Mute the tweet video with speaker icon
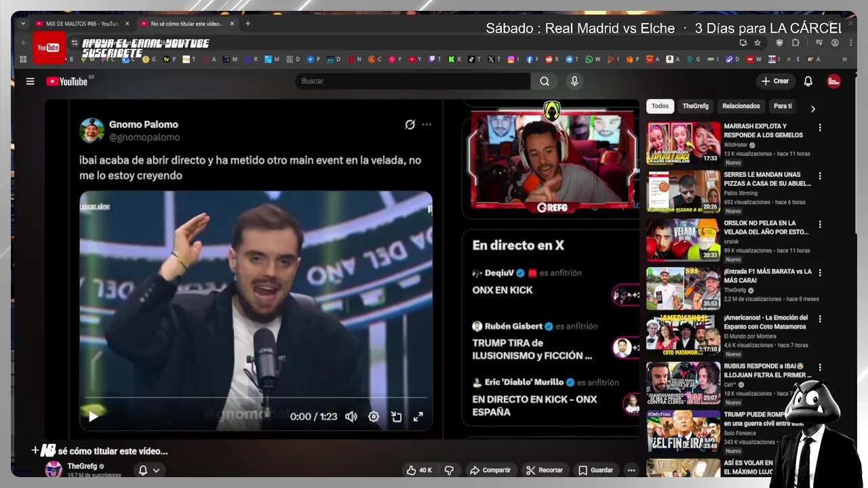This screenshot has width=868, height=488. (x=351, y=417)
